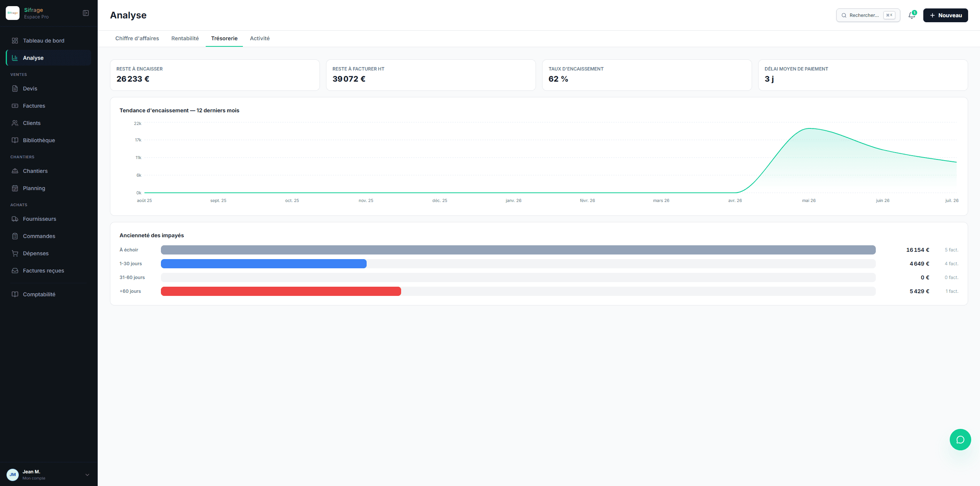Click the Dépenses cart icon

click(x=15, y=253)
